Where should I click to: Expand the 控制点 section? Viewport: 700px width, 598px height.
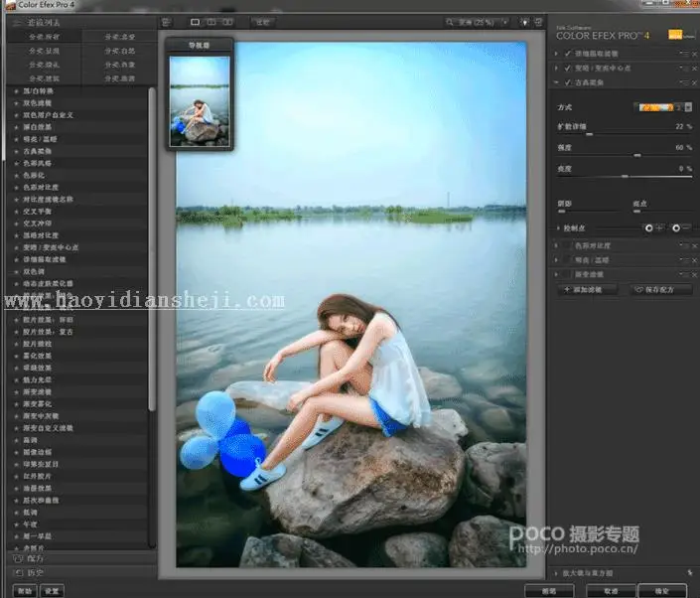(558, 228)
